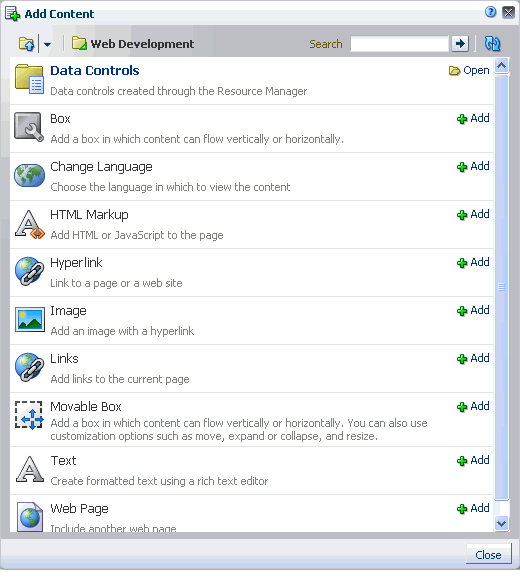Click the Add Content dialog title icon
520x582 pixels.
(x=12, y=14)
